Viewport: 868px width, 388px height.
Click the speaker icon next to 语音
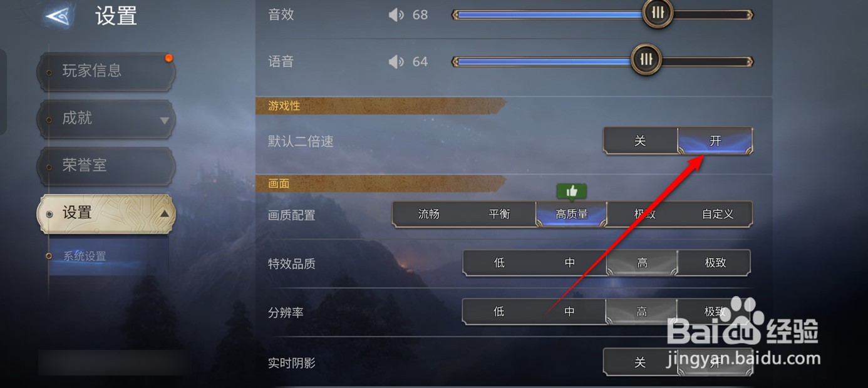pos(396,61)
